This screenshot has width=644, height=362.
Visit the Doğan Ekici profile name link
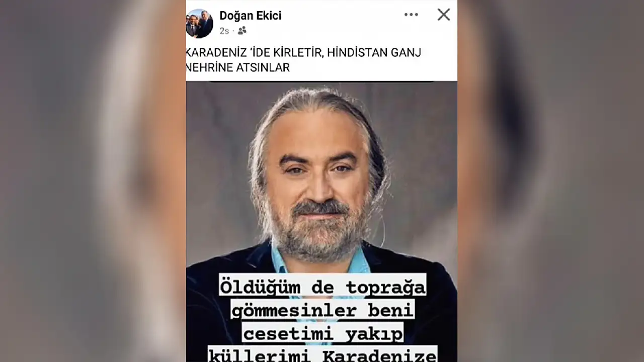point(250,16)
